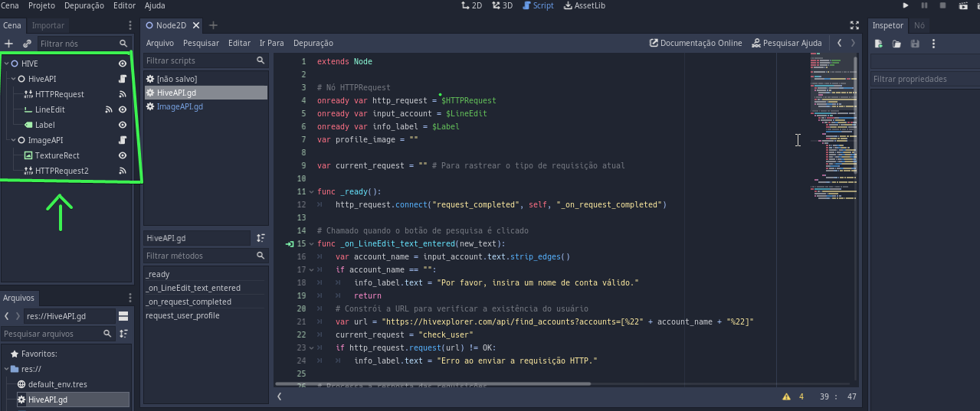This screenshot has height=411, width=980.
Task: Open the Depuração menu in top menu bar
Action: click(84, 5)
